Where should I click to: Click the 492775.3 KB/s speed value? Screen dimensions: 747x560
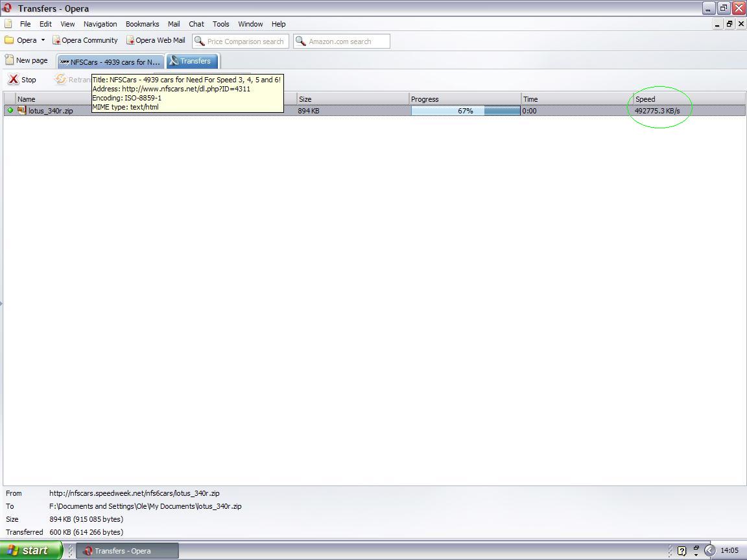point(658,110)
